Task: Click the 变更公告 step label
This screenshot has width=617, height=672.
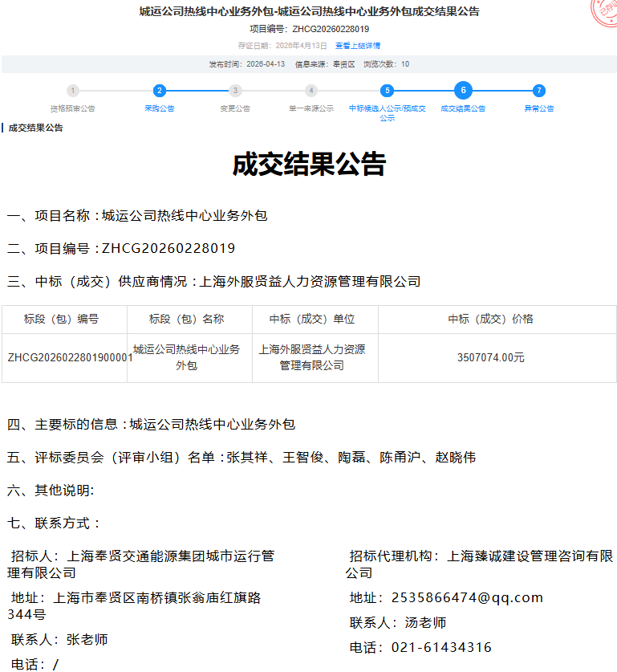Action: [235, 108]
